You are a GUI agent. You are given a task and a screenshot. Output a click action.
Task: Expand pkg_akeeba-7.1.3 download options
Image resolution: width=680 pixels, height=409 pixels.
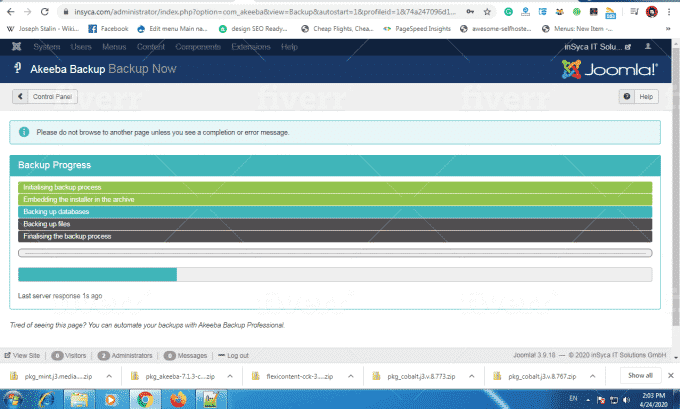point(230,376)
